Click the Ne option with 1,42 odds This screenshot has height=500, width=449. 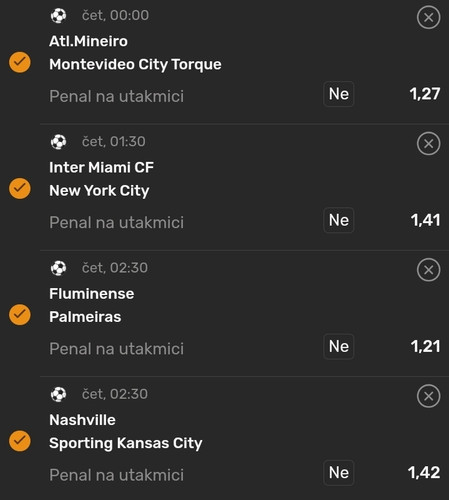[338, 473]
